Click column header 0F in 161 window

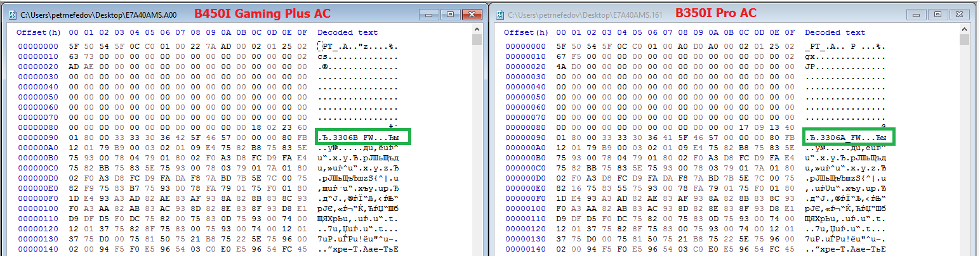click(790, 32)
